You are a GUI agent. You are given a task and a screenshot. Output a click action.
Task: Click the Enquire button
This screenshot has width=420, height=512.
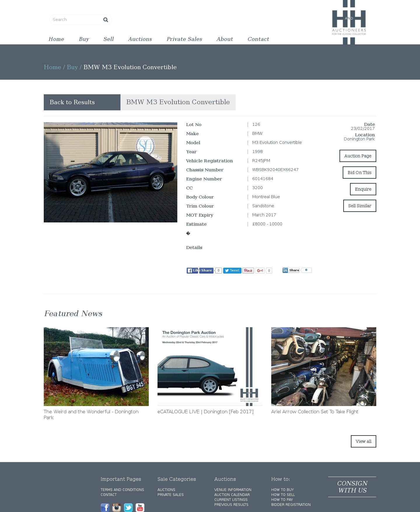[x=363, y=189]
